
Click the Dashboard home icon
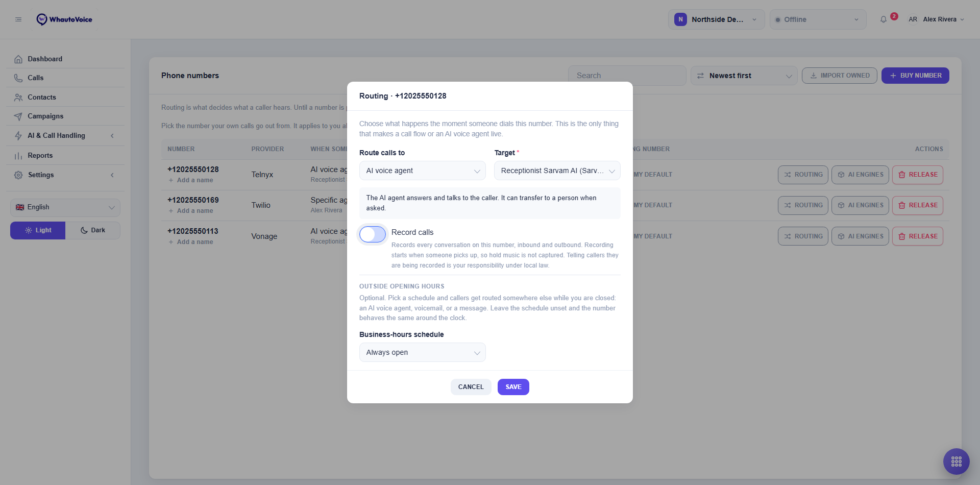point(18,59)
